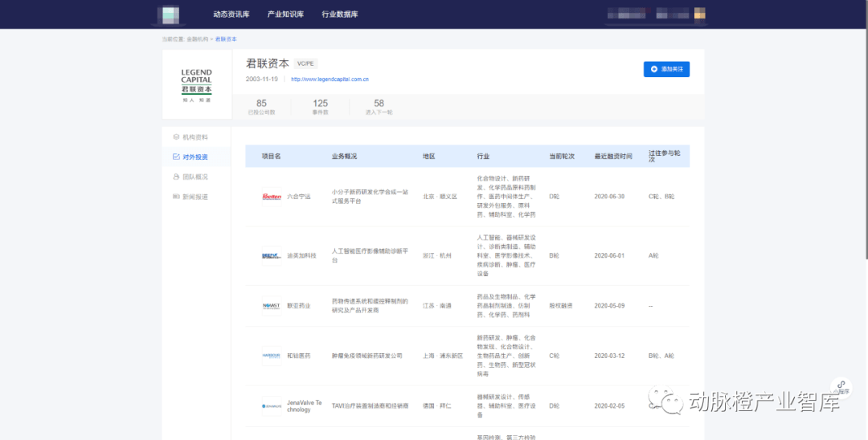Viewport: 868px width, 440px height.
Task: Open the JenaValve Technology project name
Action: (x=305, y=406)
